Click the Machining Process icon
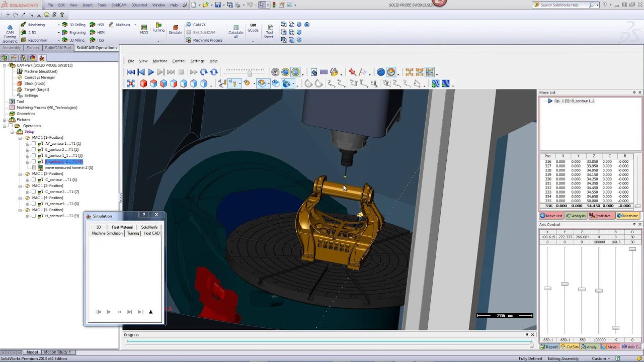644x362 pixels. coord(204,40)
